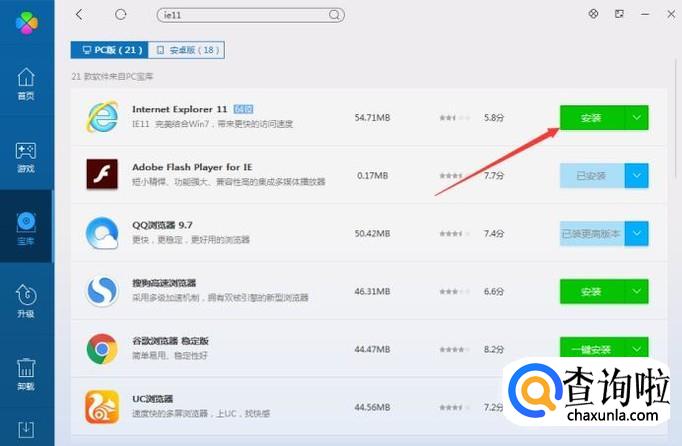The height and width of the screenshot is (446, 682).
Task: Open the 升级 upgrade section in sidebar
Action: (26, 301)
